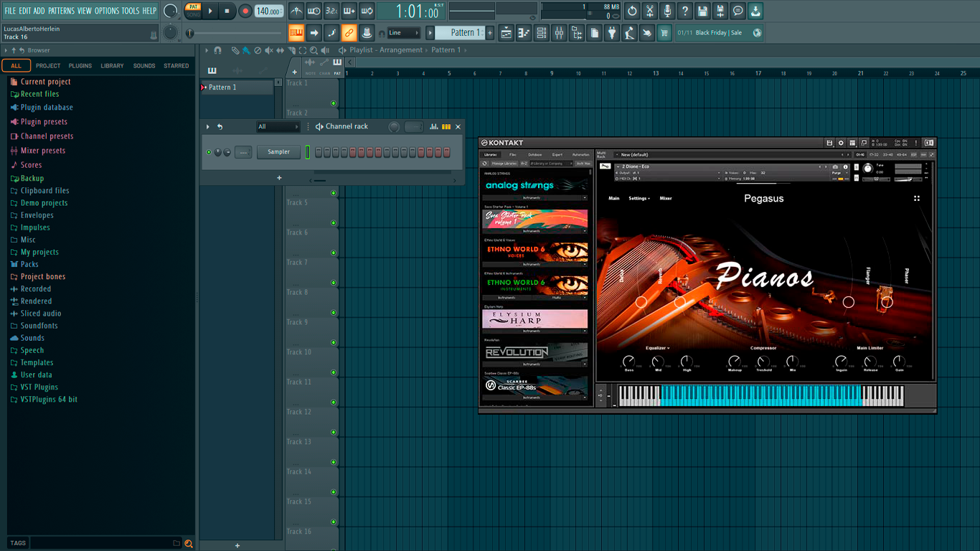Click the save project disk icon
Screen dimensions: 980x551
(702, 11)
